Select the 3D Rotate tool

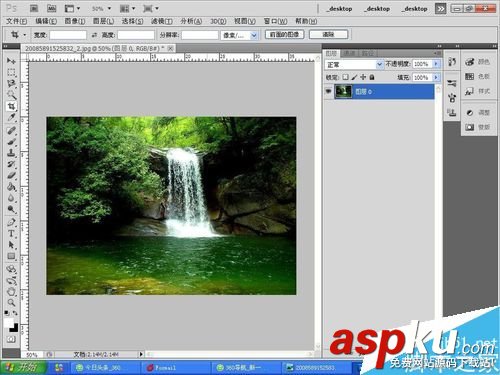[11, 269]
